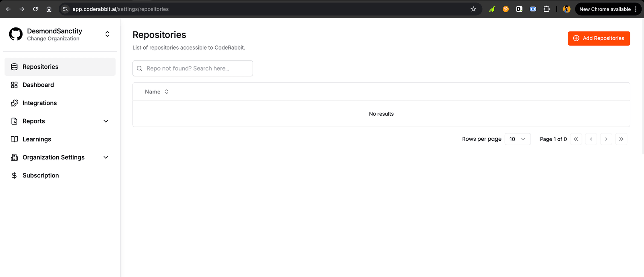Jump to the last page
This screenshot has width=644, height=277.
point(621,139)
